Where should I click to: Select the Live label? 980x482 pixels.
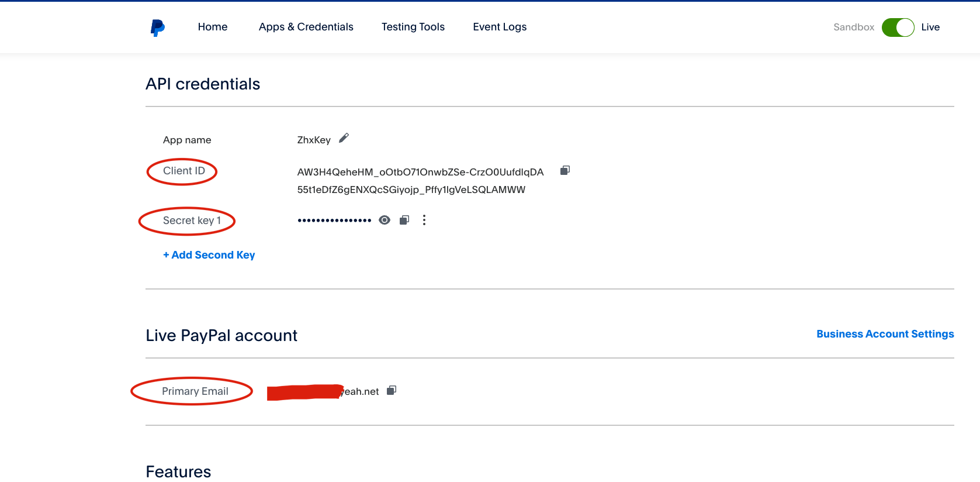pos(930,27)
